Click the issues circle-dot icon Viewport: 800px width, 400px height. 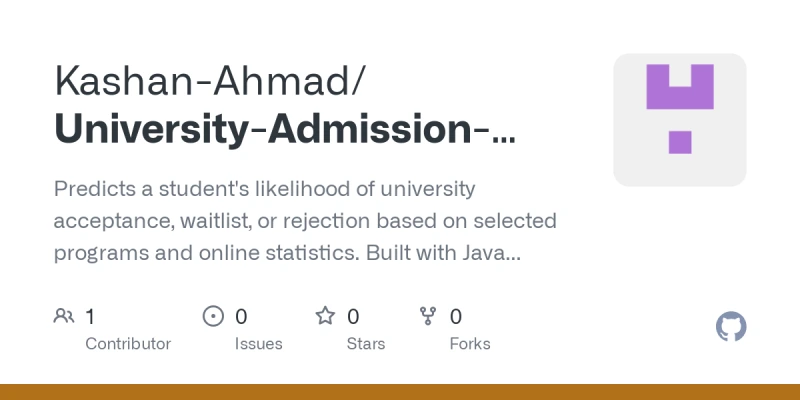click(213, 316)
